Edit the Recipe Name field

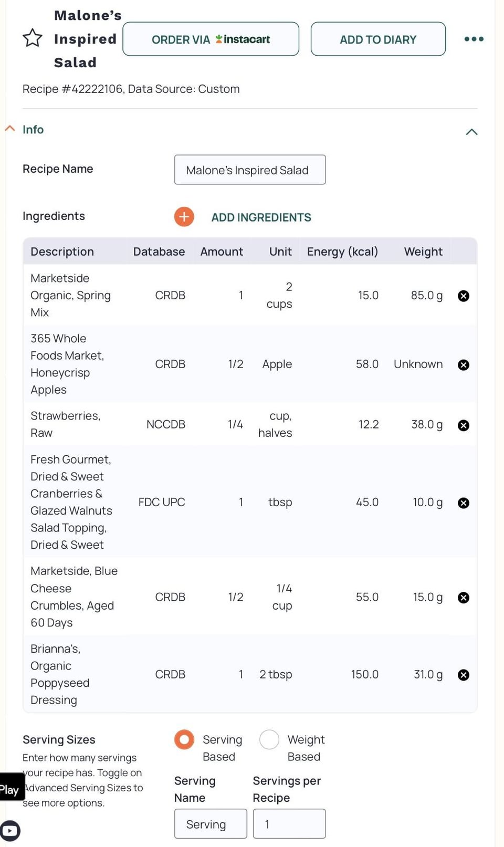tap(250, 170)
